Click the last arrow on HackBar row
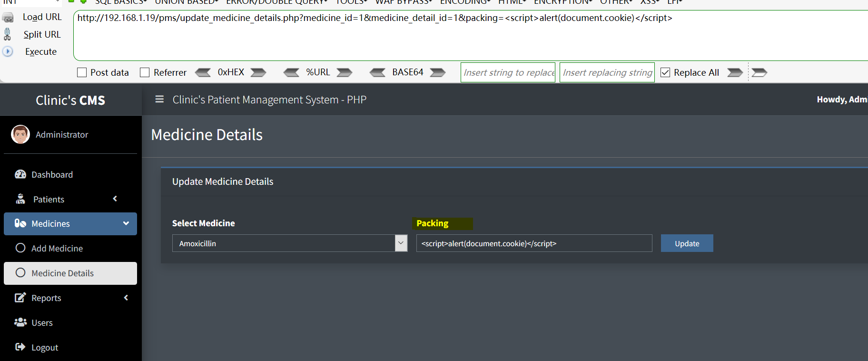The height and width of the screenshot is (361, 868). 759,72
